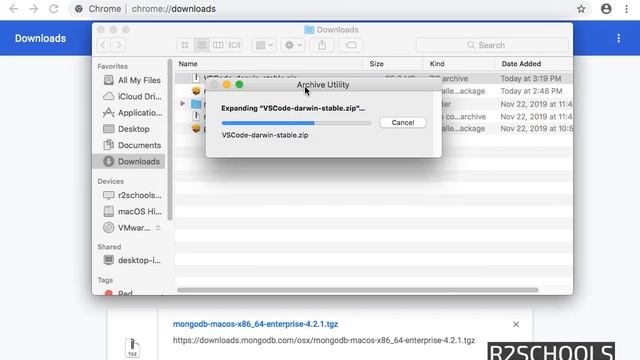
Task: Click the mongodb download source URL
Action: 324,340
